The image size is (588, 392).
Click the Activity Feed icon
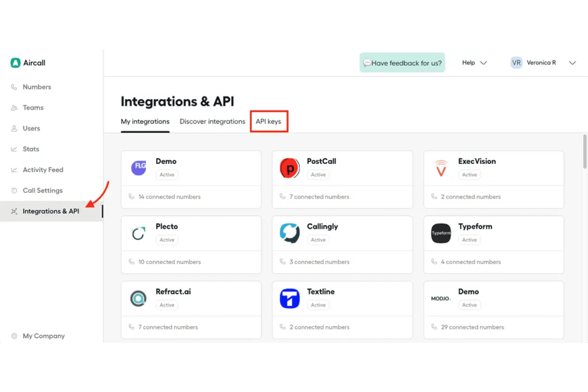[14, 170]
